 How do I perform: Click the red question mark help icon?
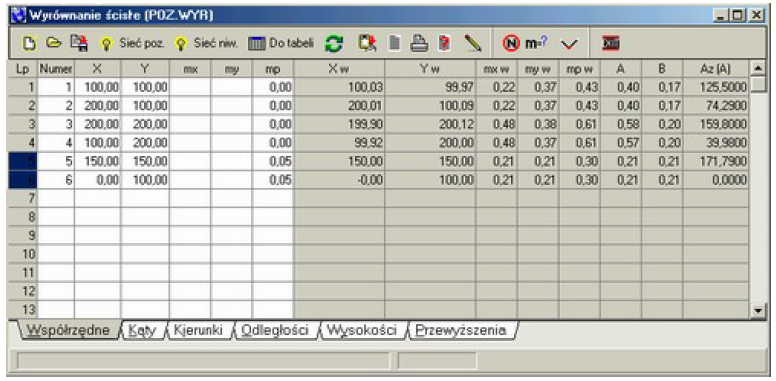[x=444, y=44]
